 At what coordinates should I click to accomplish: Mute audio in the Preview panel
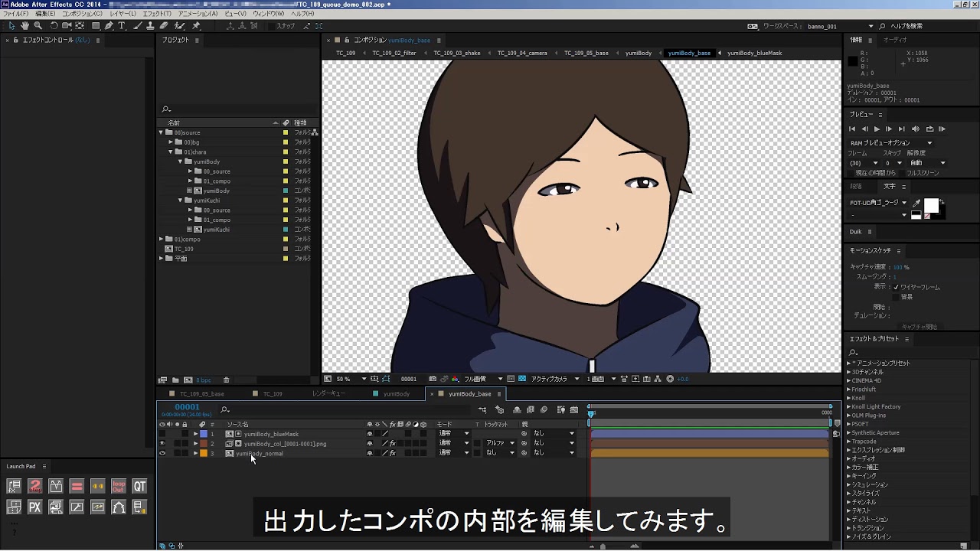point(916,129)
